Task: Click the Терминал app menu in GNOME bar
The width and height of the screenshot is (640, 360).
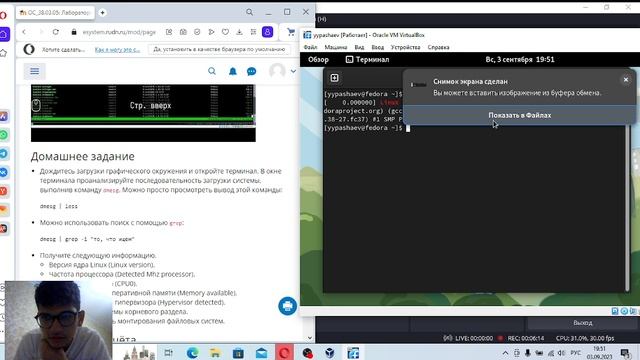Action: pyautogui.click(x=367, y=60)
